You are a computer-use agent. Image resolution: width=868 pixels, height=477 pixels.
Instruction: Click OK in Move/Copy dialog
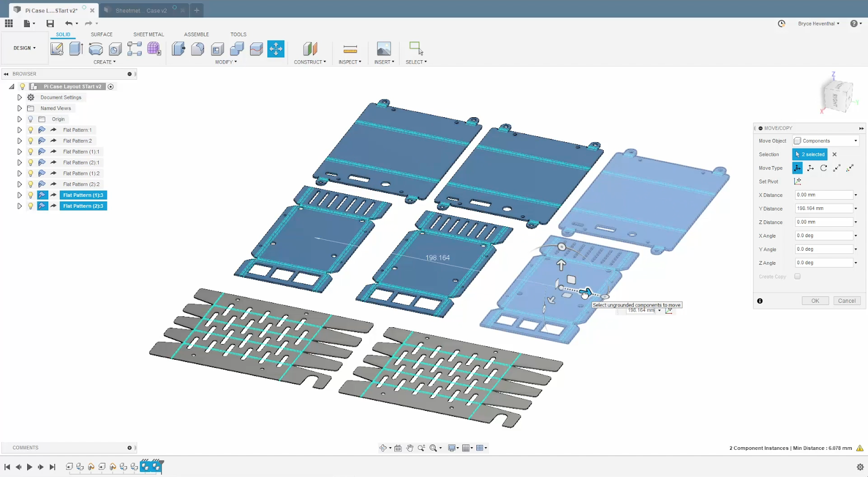[815, 301]
